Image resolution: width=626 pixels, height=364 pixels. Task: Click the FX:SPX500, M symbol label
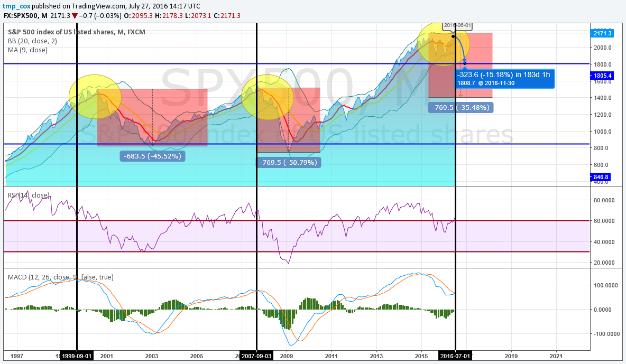coord(25,15)
